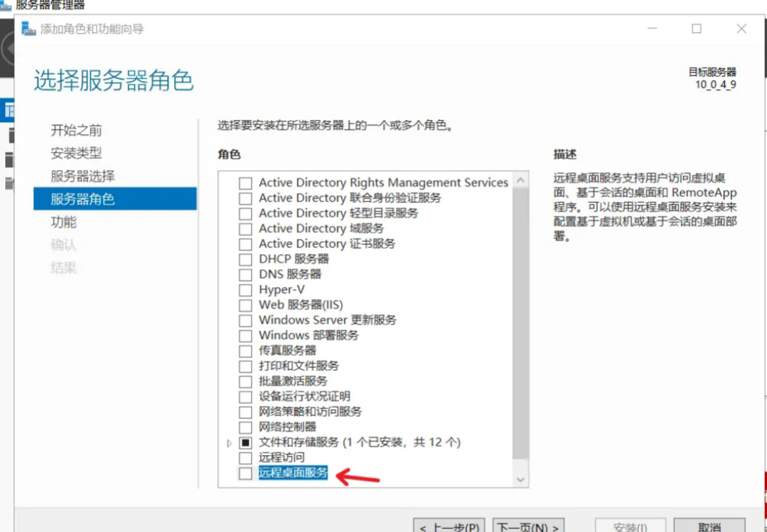Maximize the 添加角色和功能向导 window
The image size is (767, 532).
point(697,29)
